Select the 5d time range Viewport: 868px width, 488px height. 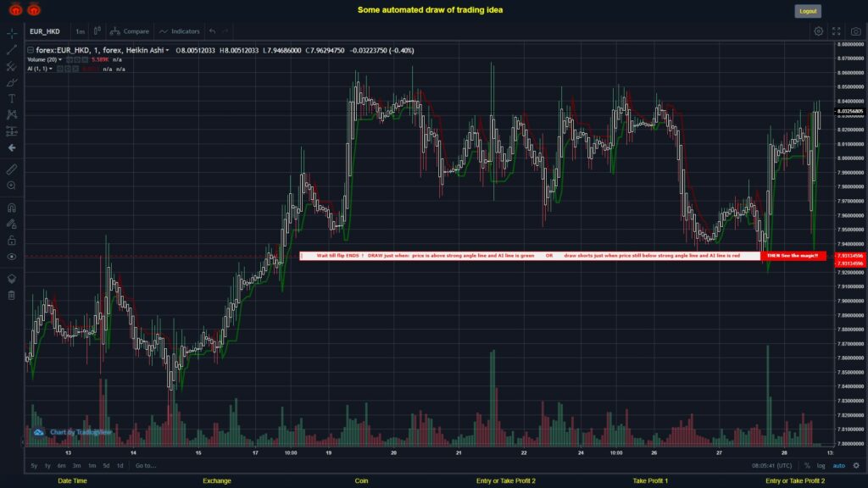tap(106, 466)
